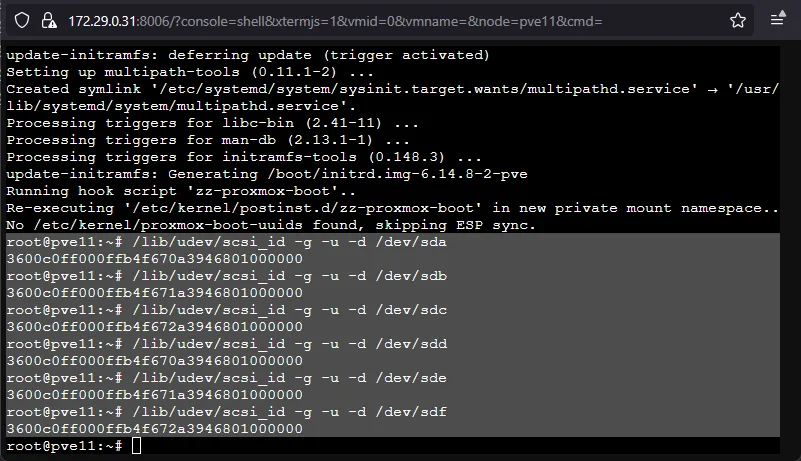The height and width of the screenshot is (461, 801).
Task: Click the 'Setting up multipath-tools' output line
Action: pos(190,72)
